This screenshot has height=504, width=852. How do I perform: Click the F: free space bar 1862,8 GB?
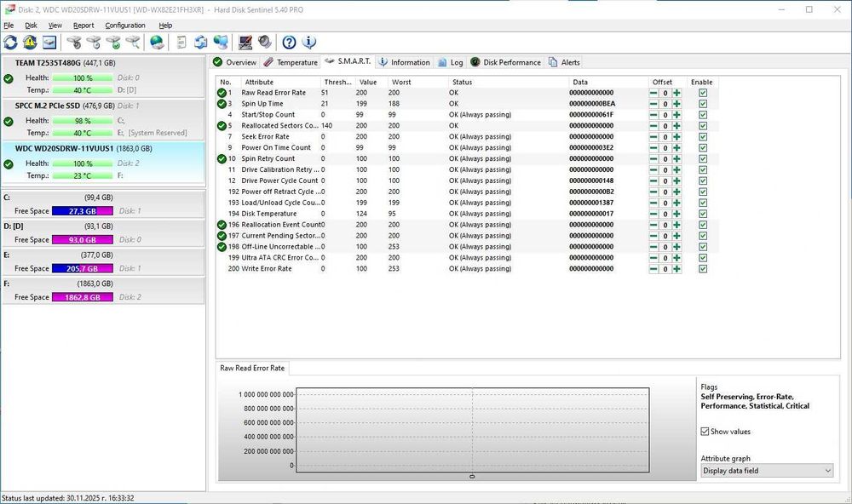pos(83,298)
